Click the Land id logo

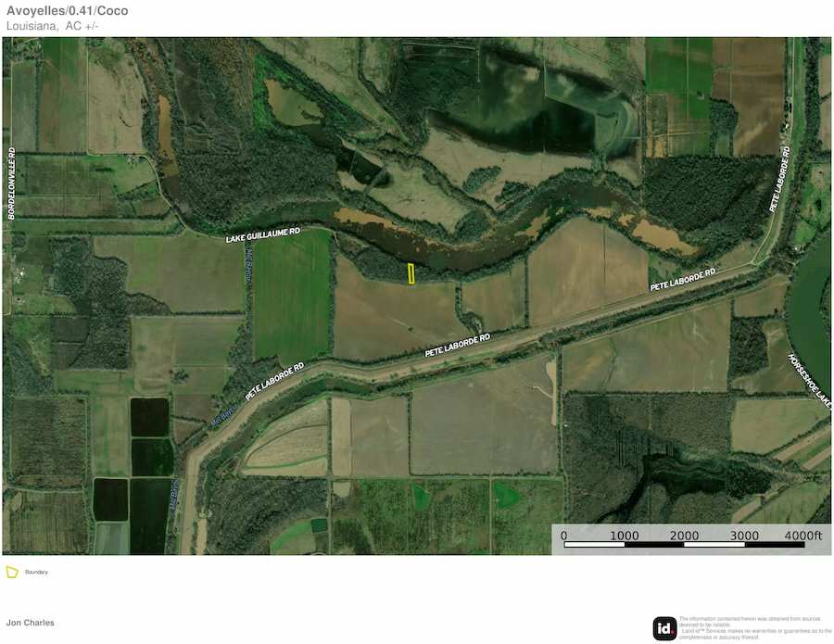(x=664, y=627)
